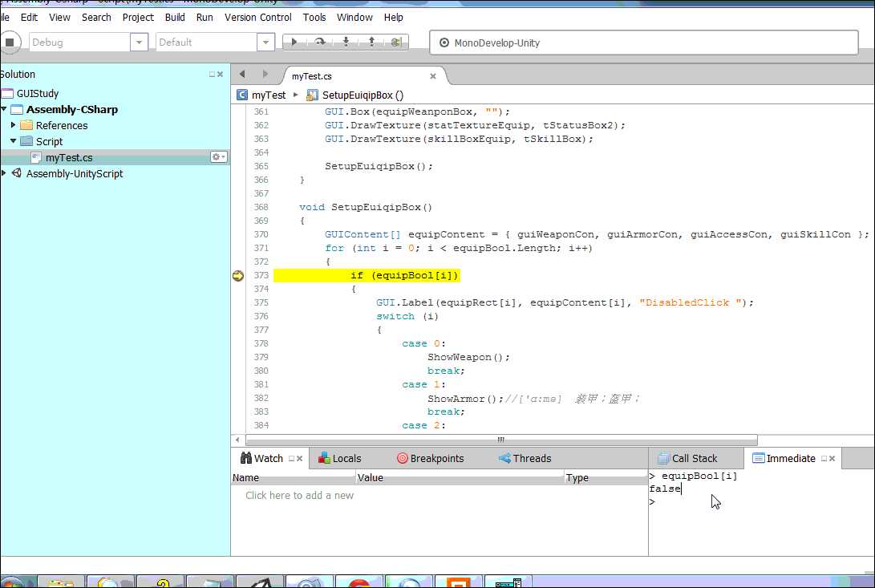Step out of the current method
This screenshot has height=588, width=875.
371,42
